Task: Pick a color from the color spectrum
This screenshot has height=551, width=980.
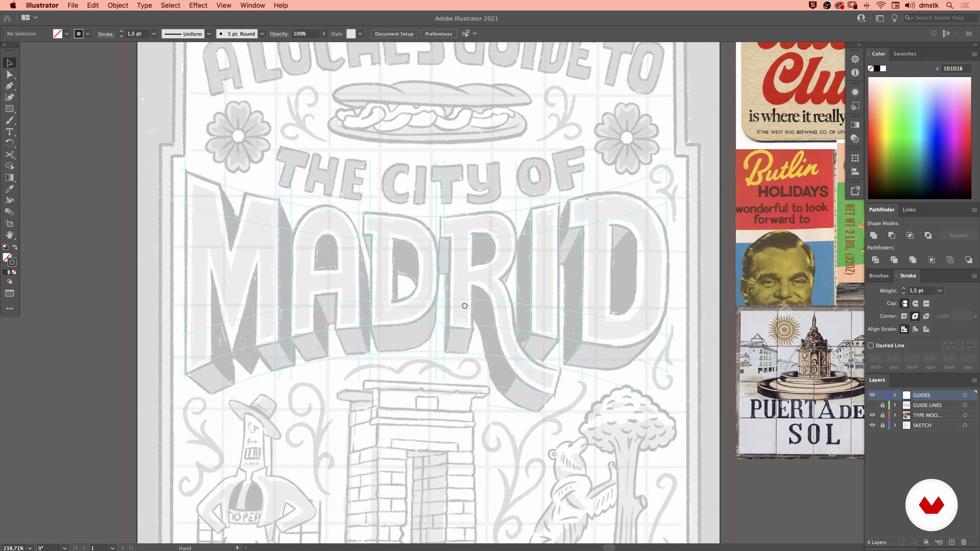Action: 920,138
